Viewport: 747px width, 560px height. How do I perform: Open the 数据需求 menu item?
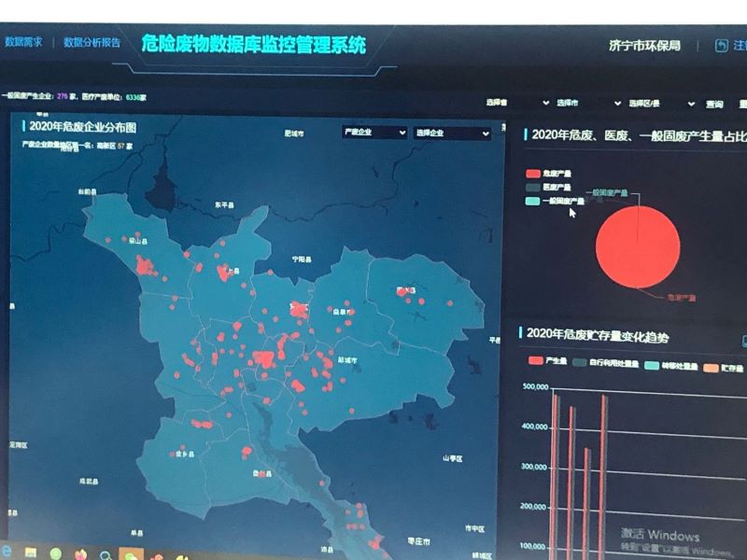pyautogui.click(x=24, y=42)
